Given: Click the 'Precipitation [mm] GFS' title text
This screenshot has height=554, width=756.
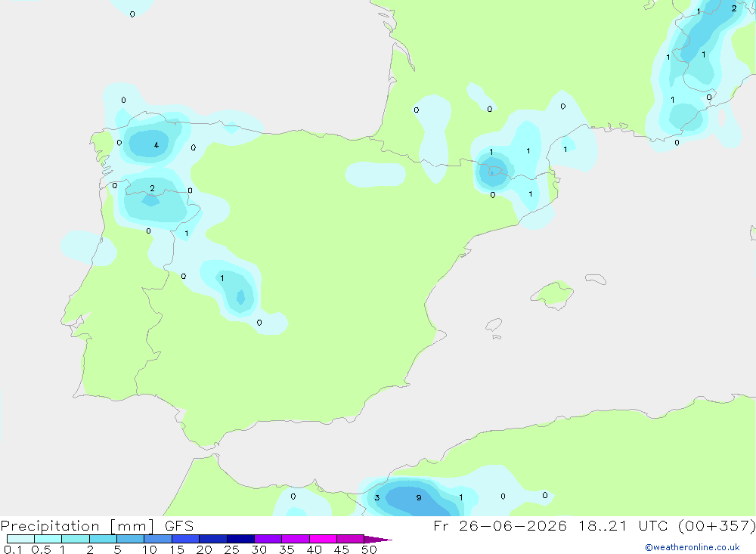Looking at the screenshot, I should pyautogui.click(x=97, y=525).
